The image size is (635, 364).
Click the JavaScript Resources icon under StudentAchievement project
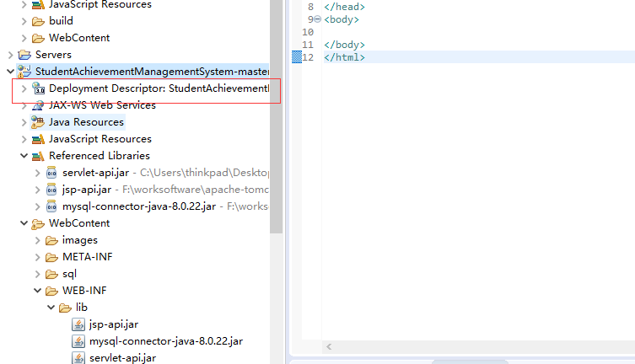click(x=38, y=139)
